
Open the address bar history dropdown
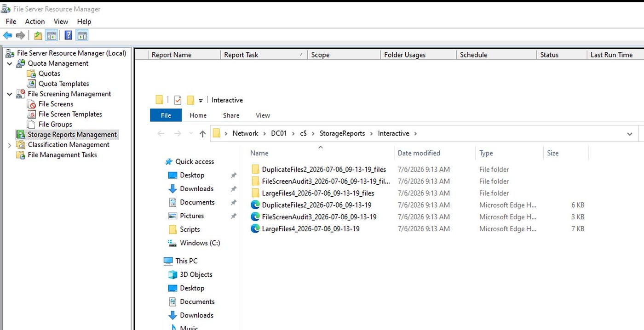pyautogui.click(x=630, y=134)
